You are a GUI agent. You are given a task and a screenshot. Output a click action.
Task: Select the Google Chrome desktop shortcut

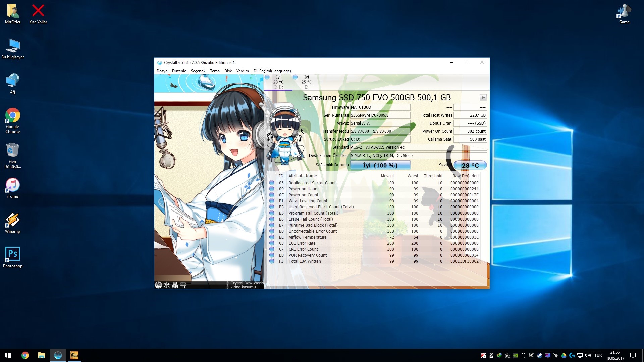pyautogui.click(x=13, y=121)
